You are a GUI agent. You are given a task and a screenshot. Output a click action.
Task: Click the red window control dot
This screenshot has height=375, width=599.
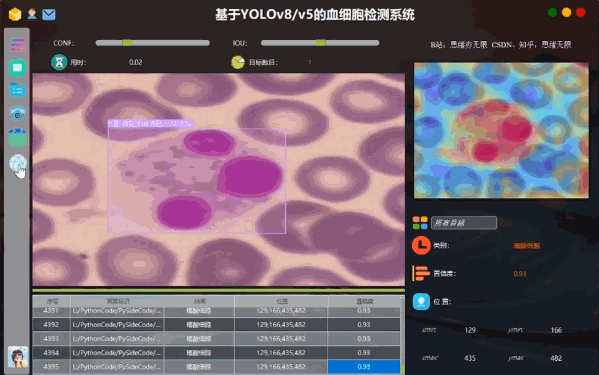[581, 13]
